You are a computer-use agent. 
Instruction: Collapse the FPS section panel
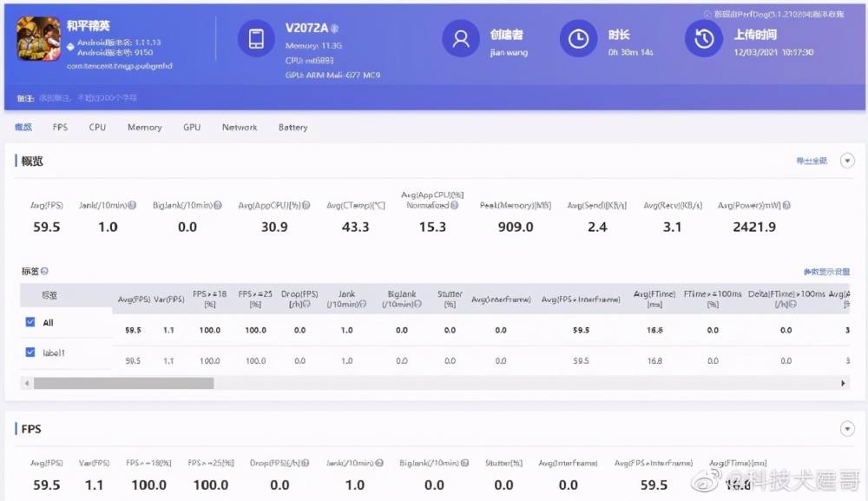847,429
